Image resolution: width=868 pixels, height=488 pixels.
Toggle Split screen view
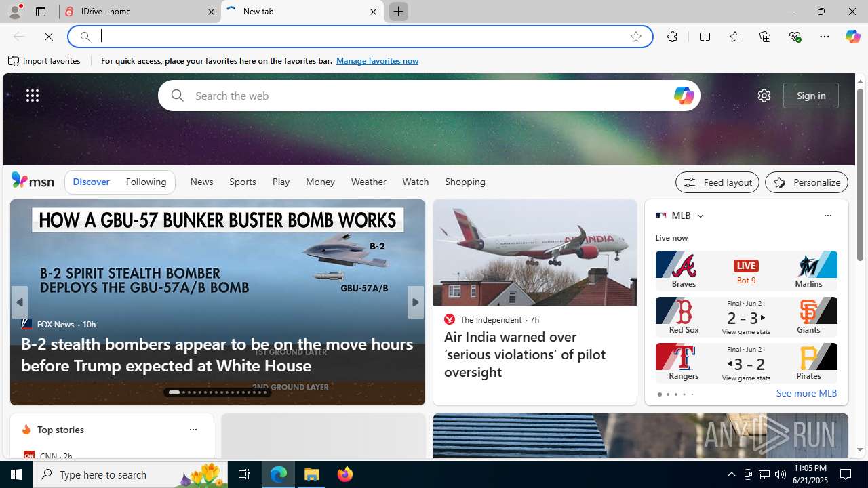pos(705,37)
